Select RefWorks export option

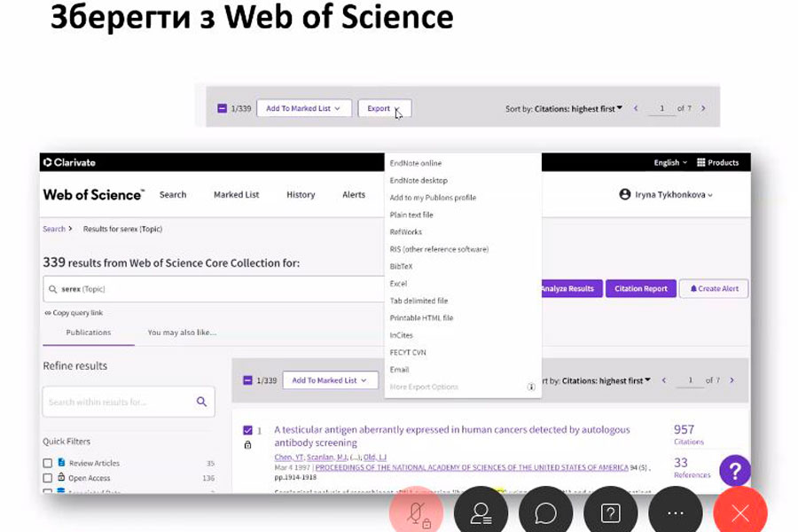[405, 231]
